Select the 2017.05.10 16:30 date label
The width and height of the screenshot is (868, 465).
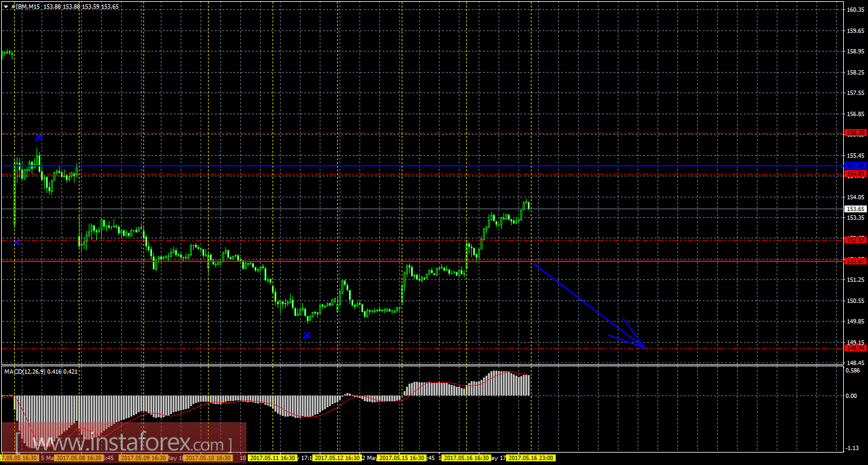click(x=208, y=458)
